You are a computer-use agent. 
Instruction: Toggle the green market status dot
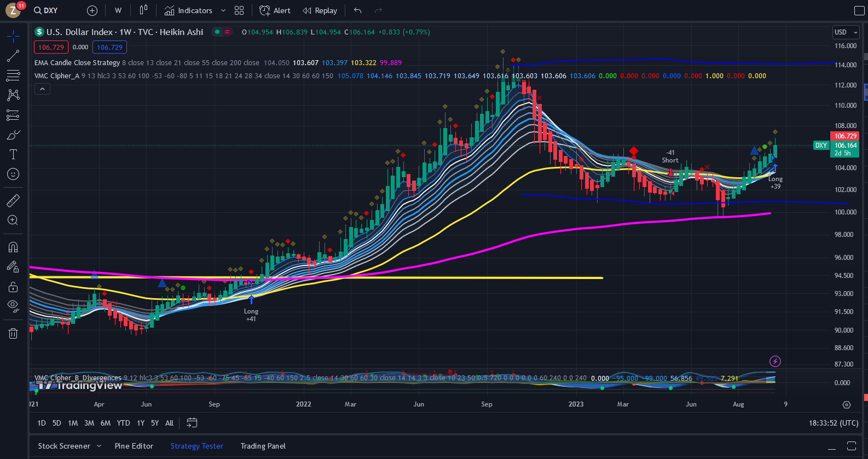(217, 32)
